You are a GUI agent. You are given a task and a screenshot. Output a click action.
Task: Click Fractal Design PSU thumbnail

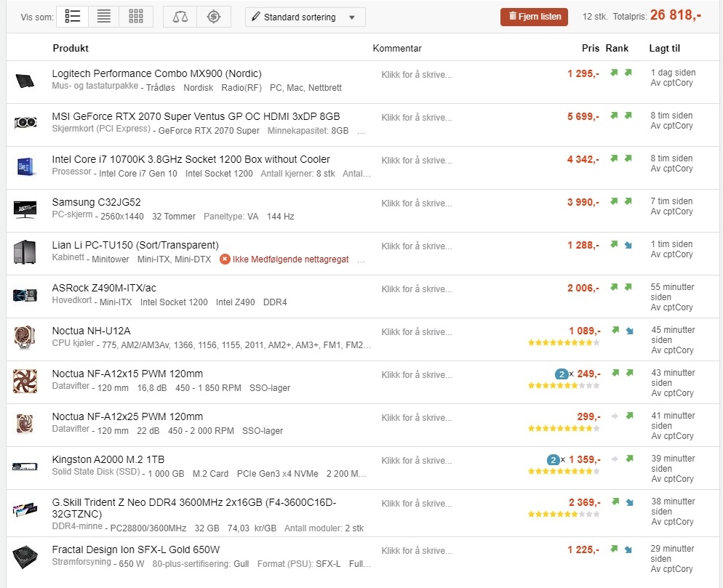click(25, 557)
